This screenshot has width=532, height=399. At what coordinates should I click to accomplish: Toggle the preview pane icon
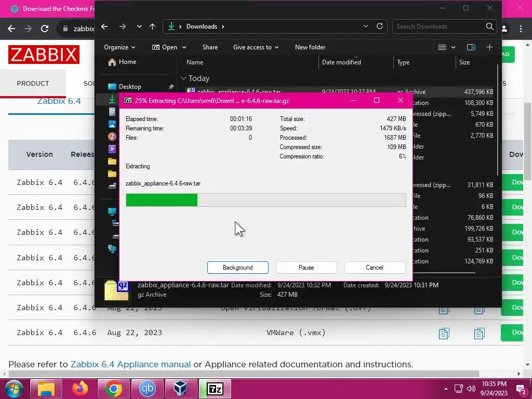tap(471, 47)
